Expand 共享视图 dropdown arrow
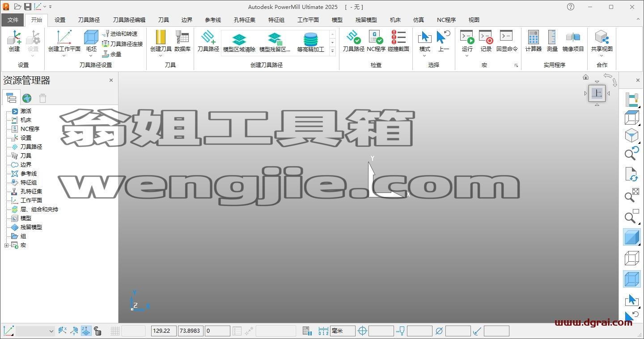 tap(602, 56)
